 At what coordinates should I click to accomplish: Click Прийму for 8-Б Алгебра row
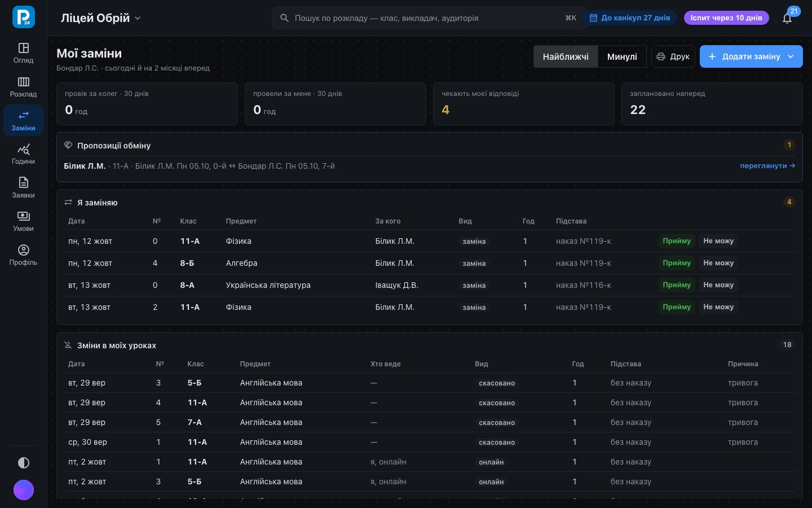677,263
